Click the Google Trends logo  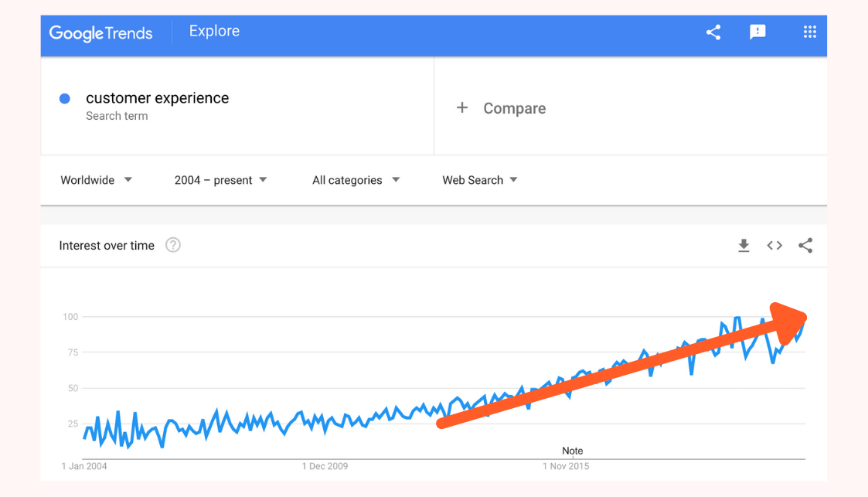(100, 33)
